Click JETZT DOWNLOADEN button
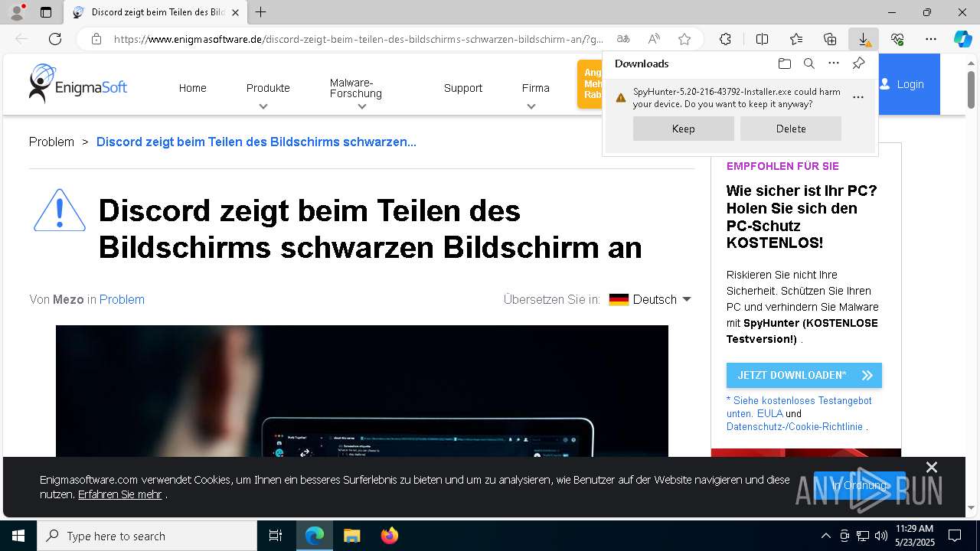Image resolution: width=980 pixels, height=551 pixels. 804,375
